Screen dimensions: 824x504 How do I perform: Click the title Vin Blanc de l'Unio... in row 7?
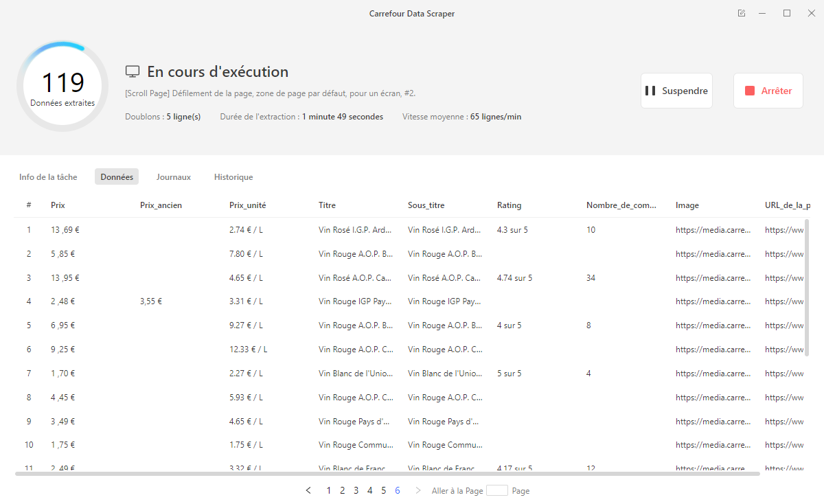[x=356, y=374]
